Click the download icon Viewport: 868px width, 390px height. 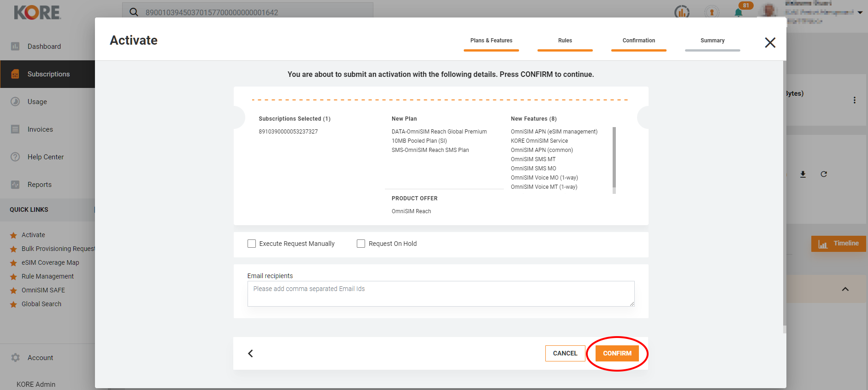[x=803, y=174]
